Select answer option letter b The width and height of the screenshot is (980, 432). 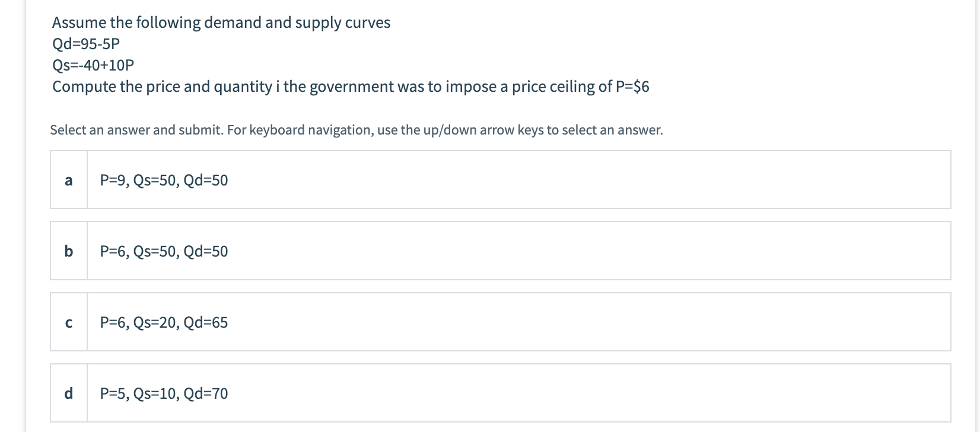[69, 251]
